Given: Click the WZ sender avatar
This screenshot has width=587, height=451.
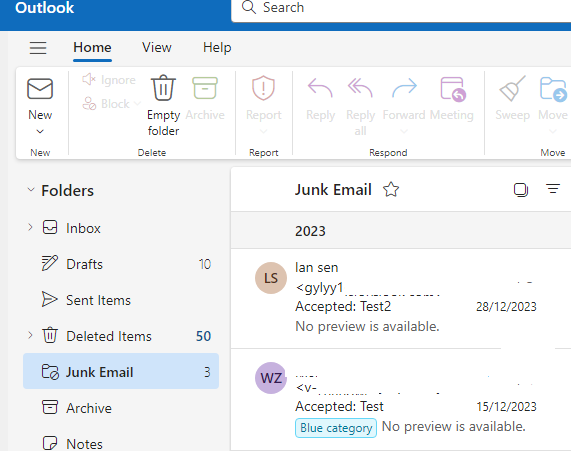Looking at the screenshot, I should click(x=271, y=378).
